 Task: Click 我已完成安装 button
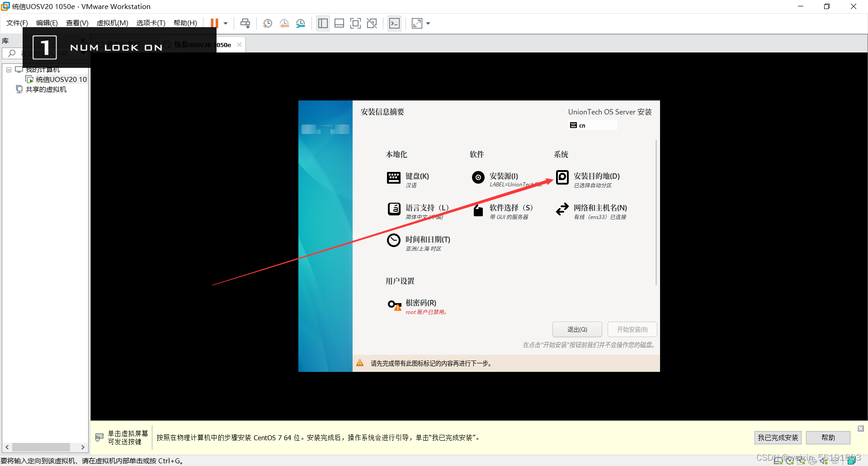[x=778, y=437]
